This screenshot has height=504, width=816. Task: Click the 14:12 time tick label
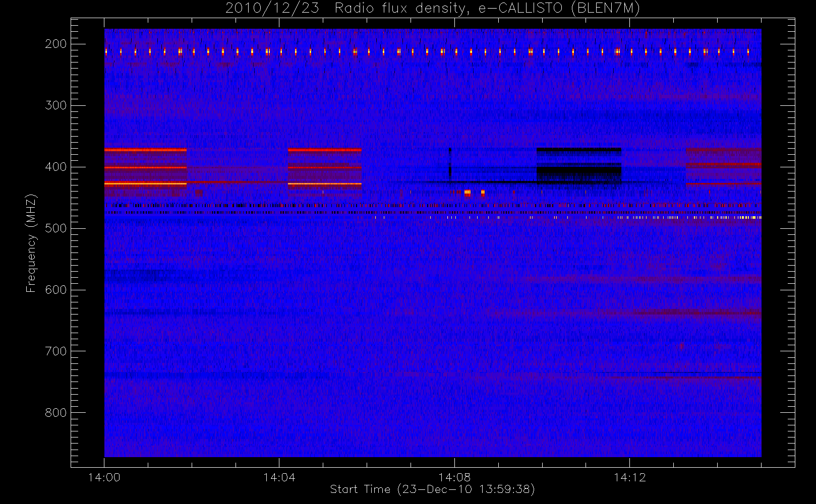(x=629, y=477)
